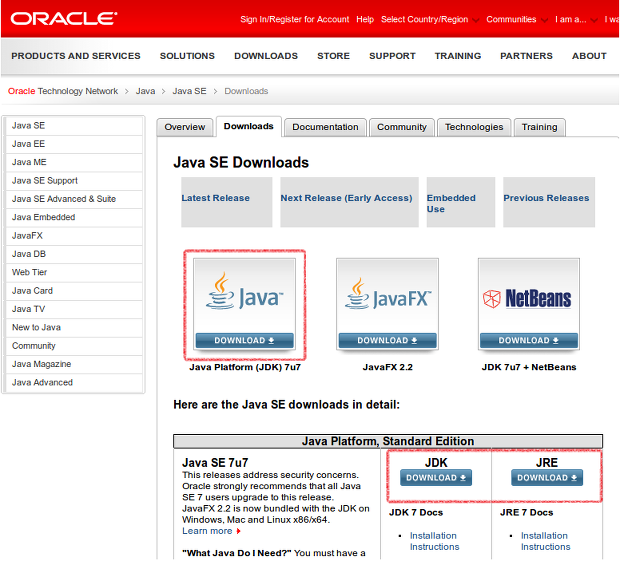The height and width of the screenshot is (561, 620).
Task: Open Next Release (Early Access) link
Action: (346, 198)
